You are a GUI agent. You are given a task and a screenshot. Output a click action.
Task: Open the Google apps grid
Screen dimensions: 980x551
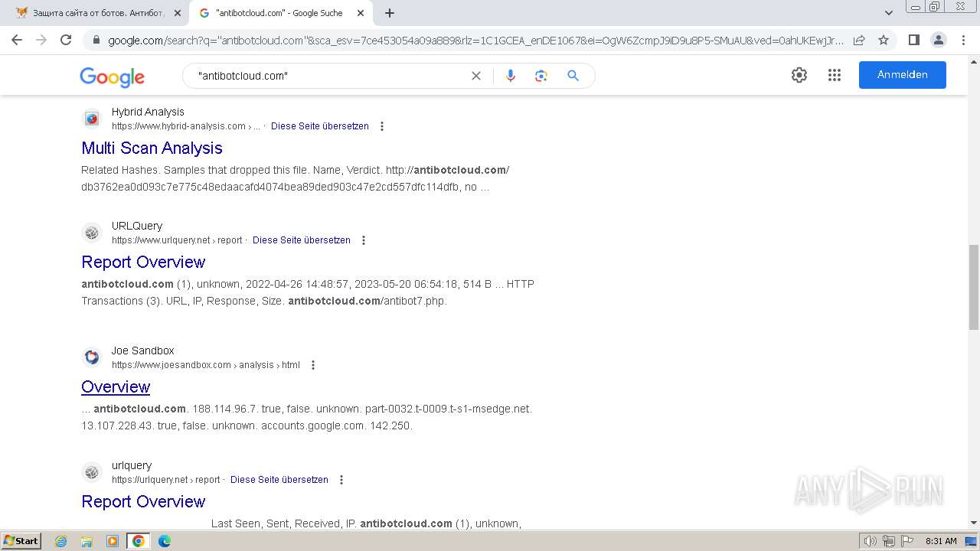click(x=835, y=75)
